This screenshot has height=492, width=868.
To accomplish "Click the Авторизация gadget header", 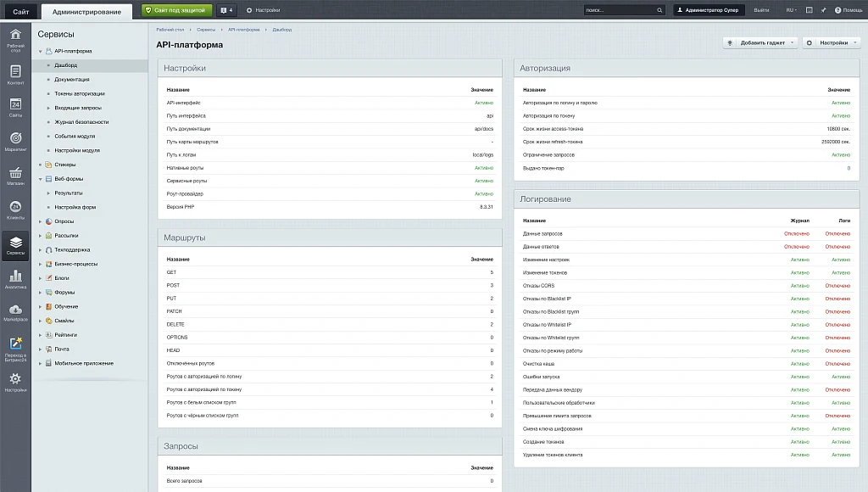I will pos(687,68).
